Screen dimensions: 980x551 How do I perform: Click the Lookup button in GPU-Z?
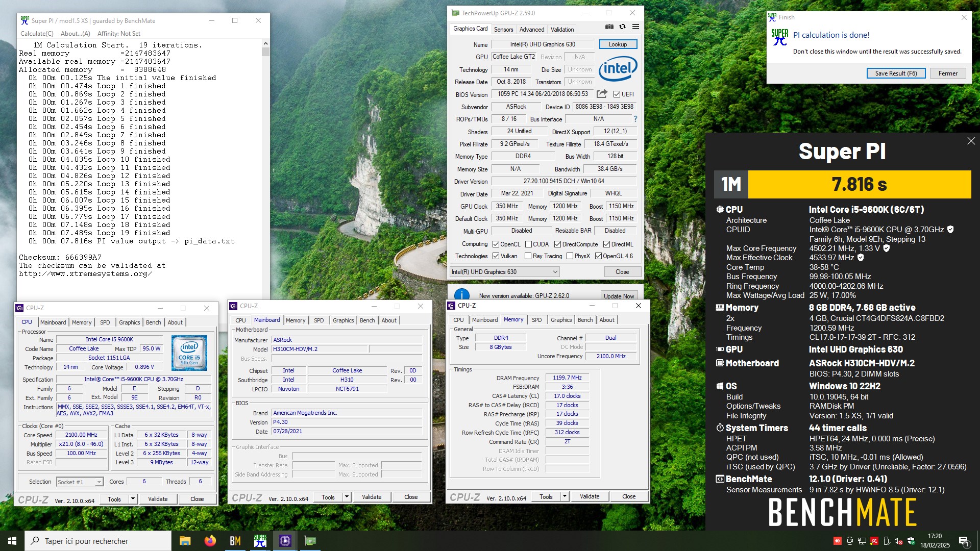(x=618, y=44)
